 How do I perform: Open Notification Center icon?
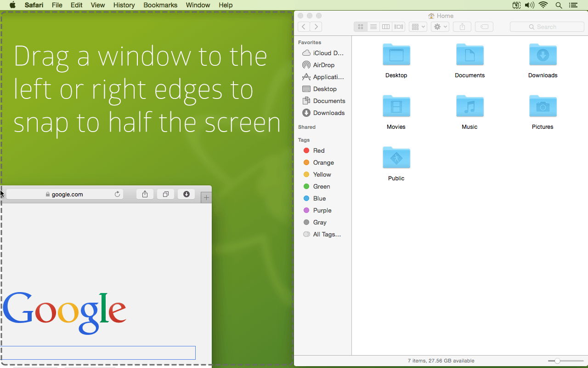[573, 5]
